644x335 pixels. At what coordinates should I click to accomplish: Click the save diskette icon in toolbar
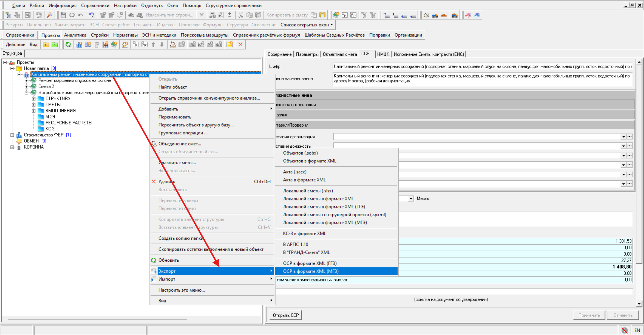tap(63, 15)
